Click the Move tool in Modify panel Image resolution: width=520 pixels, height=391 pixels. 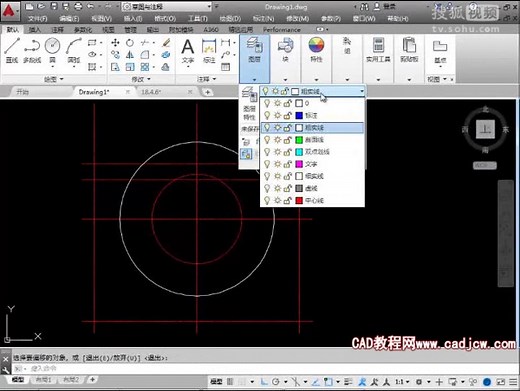click(115, 43)
